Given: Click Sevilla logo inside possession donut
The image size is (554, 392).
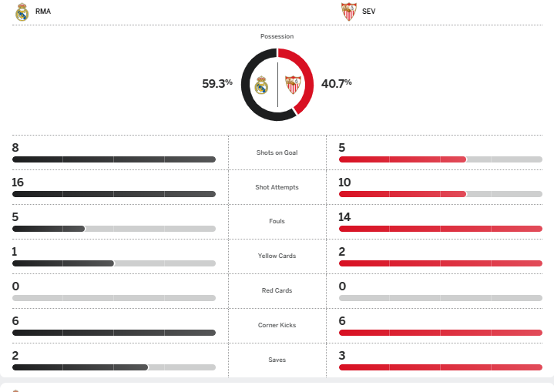Looking at the screenshot, I should point(294,85).
